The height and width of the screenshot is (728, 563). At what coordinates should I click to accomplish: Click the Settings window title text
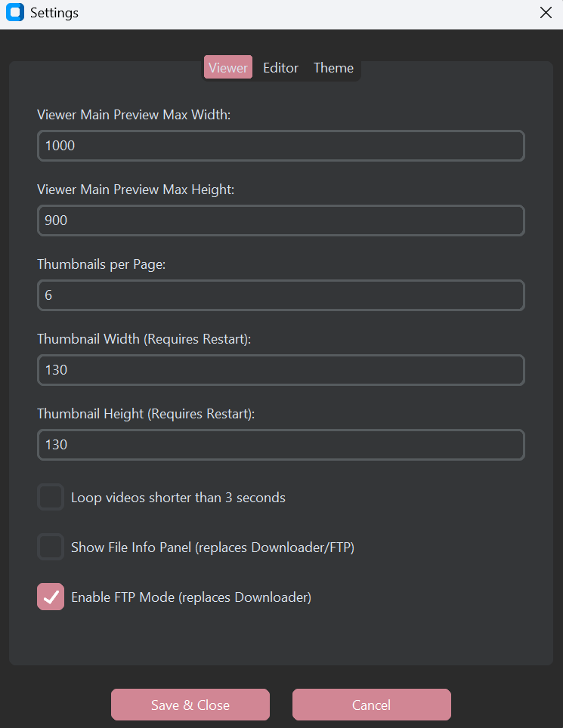[54, 13]
